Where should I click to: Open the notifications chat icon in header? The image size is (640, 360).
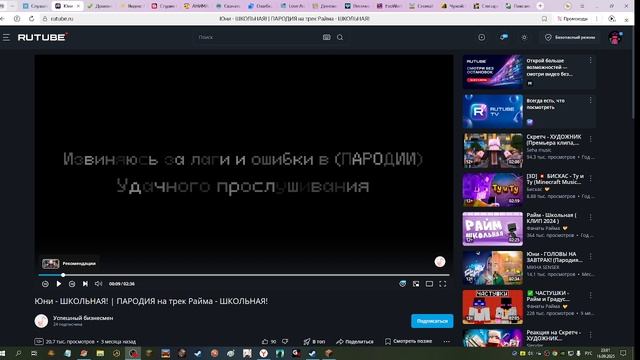click(x=504, y=37)
